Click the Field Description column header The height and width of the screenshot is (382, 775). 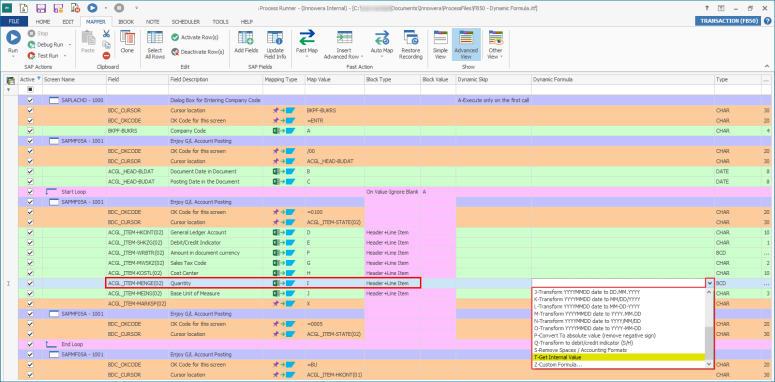pyautogui.click(x=215, y=80)
